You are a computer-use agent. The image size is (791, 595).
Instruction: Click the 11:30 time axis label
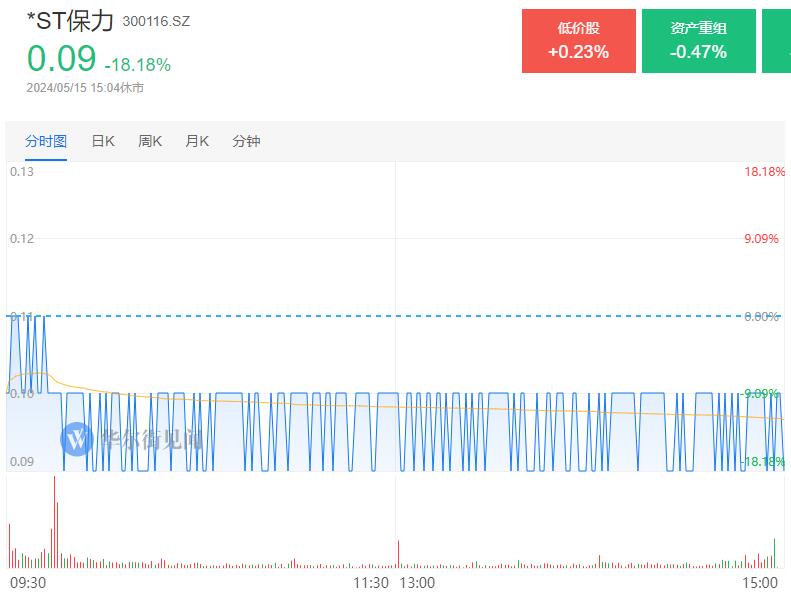coord(371,583)
